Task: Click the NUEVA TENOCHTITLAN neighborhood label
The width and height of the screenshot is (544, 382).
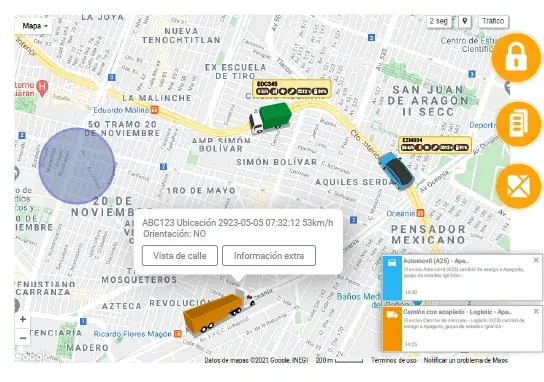Action: tap(181, 36)
